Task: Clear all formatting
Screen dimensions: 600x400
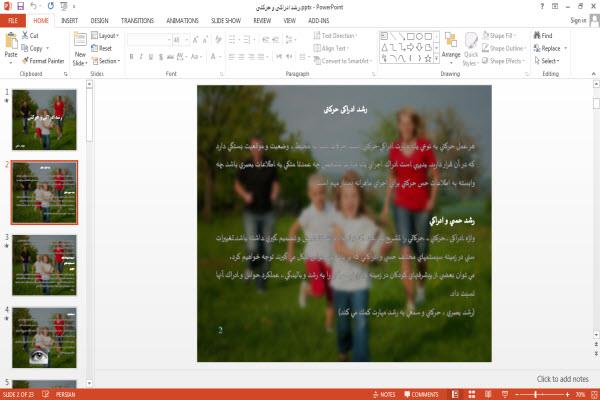Action: (x=218, y=39)
